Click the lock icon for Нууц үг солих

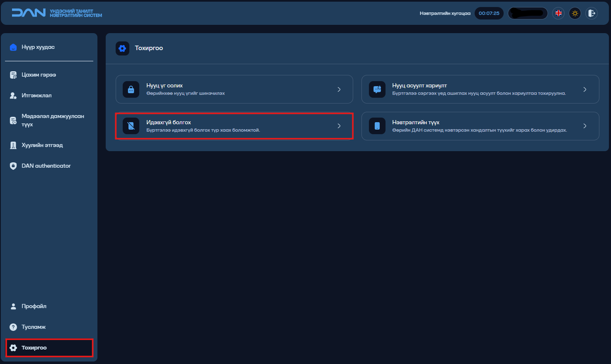(x=131, y=89)
